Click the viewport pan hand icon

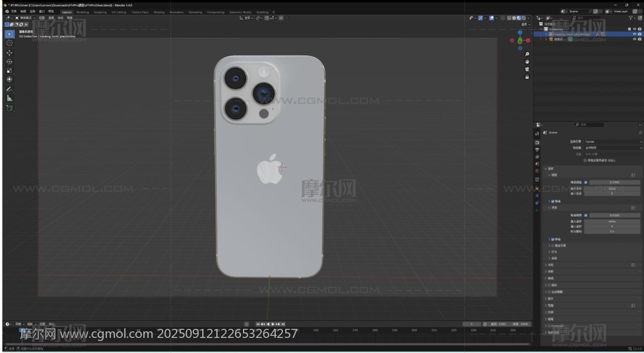[527, 62]
